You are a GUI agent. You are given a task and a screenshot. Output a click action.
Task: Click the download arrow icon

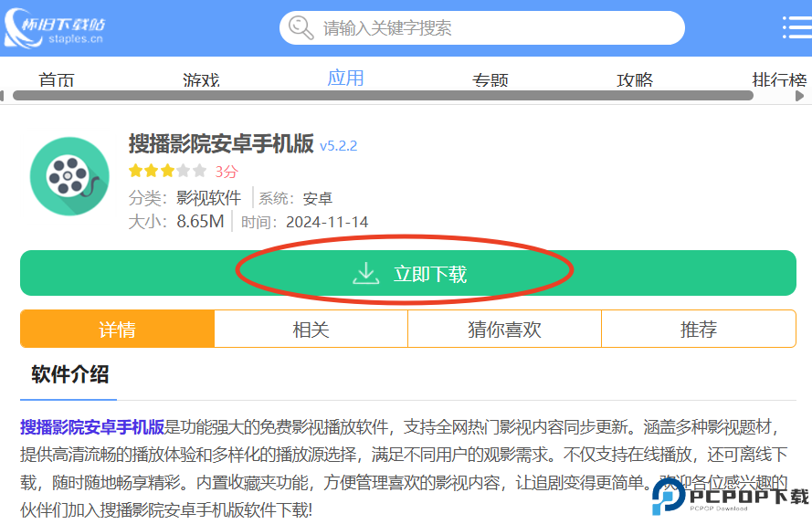[x=366, y=273]
